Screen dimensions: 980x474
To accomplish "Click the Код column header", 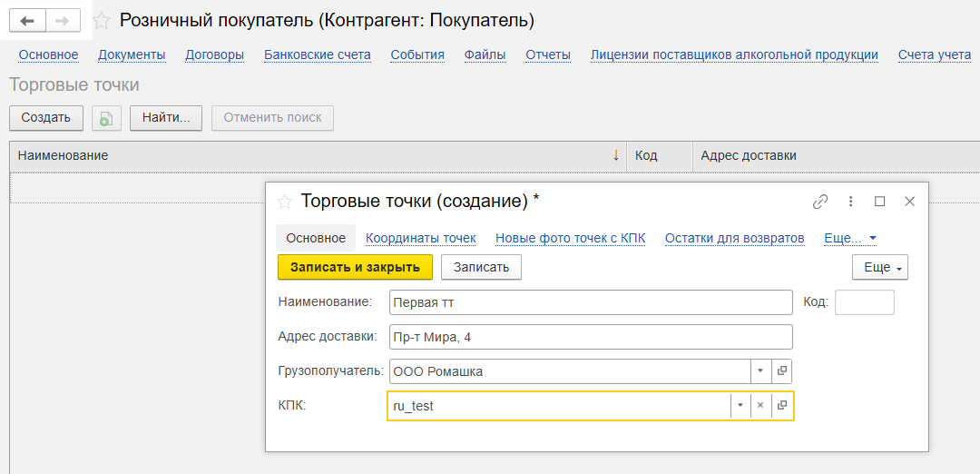I will (660, 155).
